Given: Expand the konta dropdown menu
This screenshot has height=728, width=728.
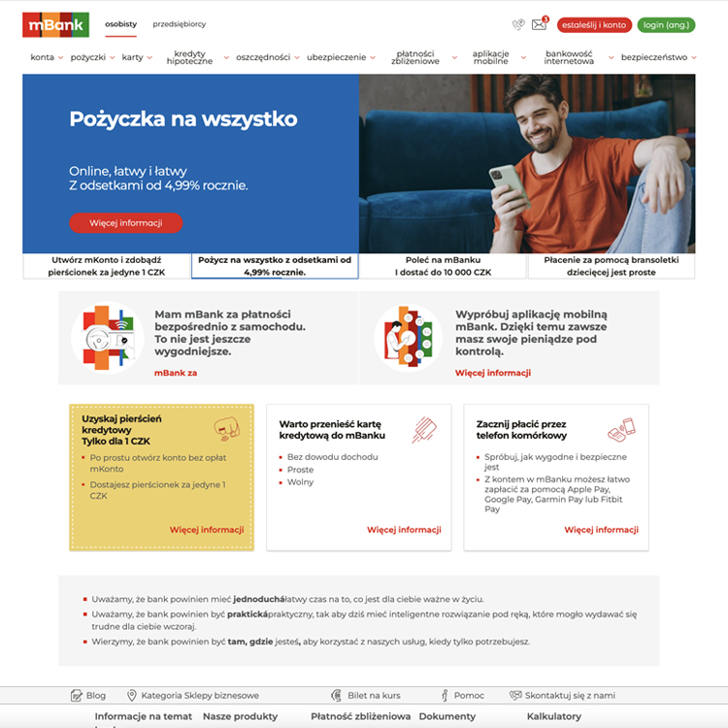Looking at the screenshot, I should coord(47,57).
